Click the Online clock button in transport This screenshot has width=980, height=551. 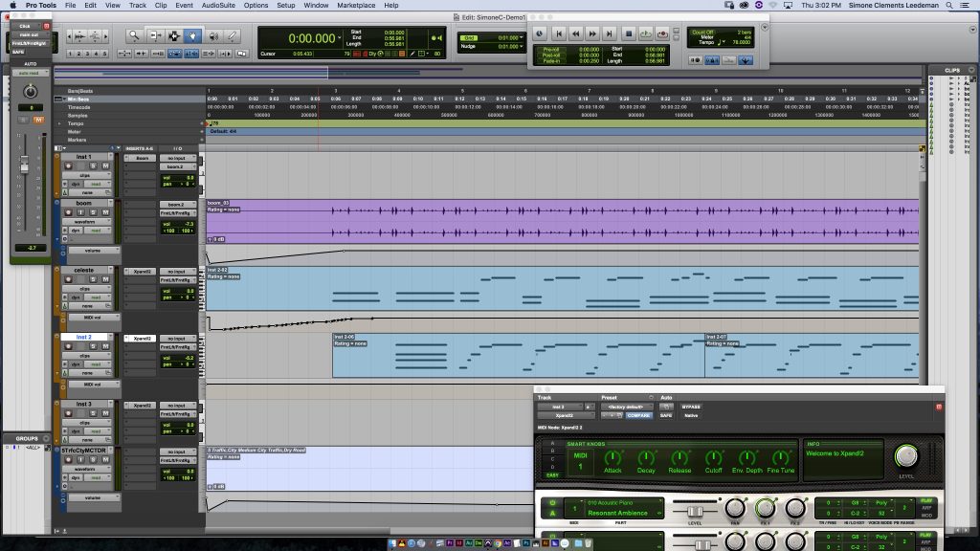click(540, 33)
